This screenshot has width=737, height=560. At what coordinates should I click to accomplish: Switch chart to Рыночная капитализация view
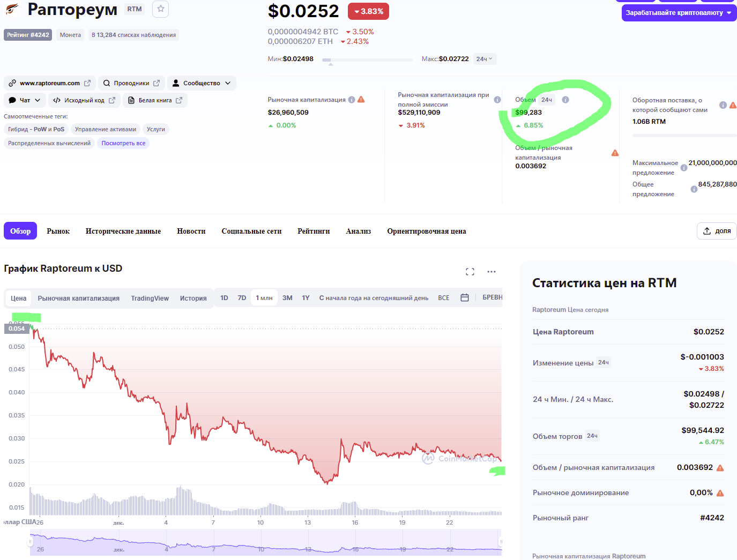pyautogui.click(x=79, y=298)
